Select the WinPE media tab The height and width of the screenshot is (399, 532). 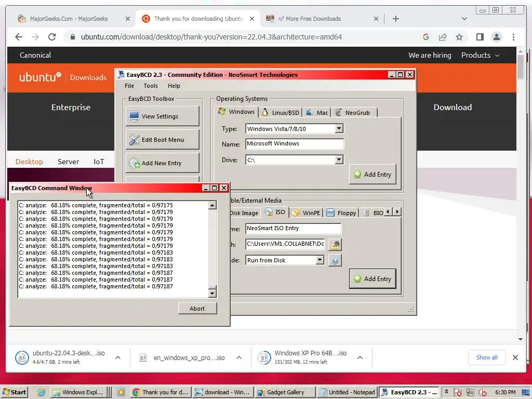[x=306, y=212]
